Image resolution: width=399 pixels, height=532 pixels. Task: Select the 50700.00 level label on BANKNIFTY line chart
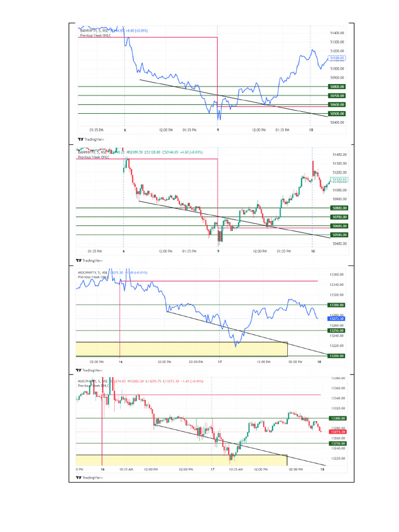[x=337, y=96]
